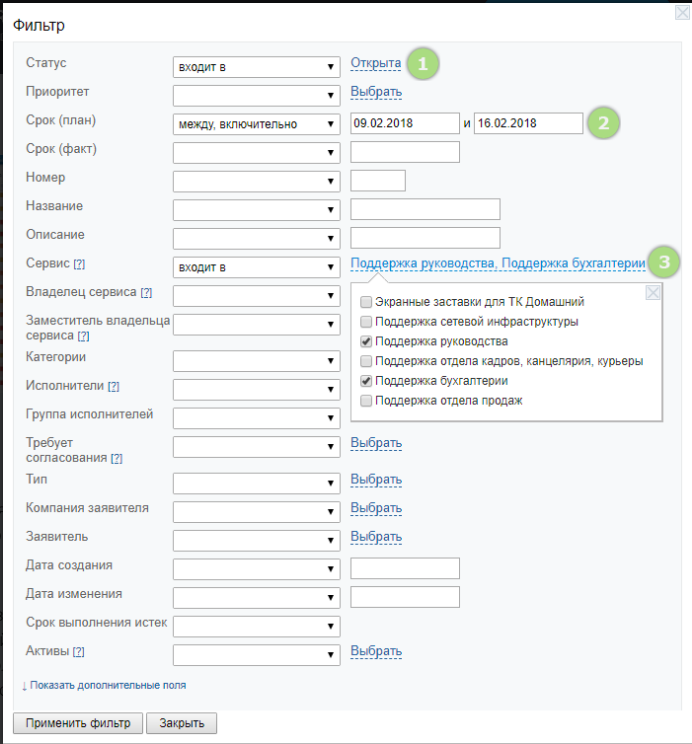Uncheck Поддержка бухгалтерии checkbox
This screenshot has width=692, height=744.
point(367,381)
